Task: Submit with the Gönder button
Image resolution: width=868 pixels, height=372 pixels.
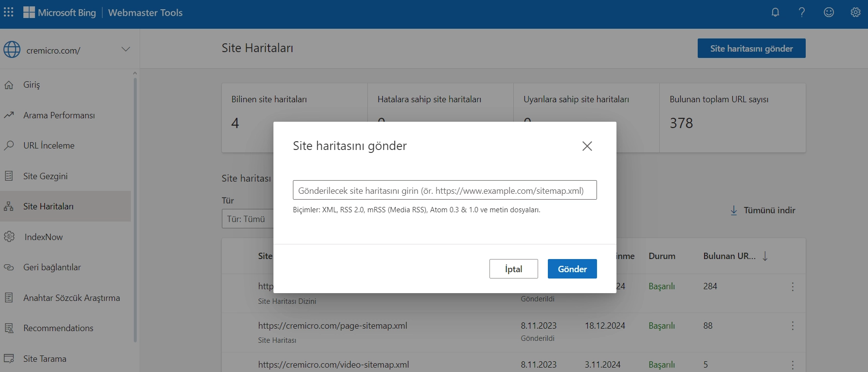Action: click(x=572, y=269)
